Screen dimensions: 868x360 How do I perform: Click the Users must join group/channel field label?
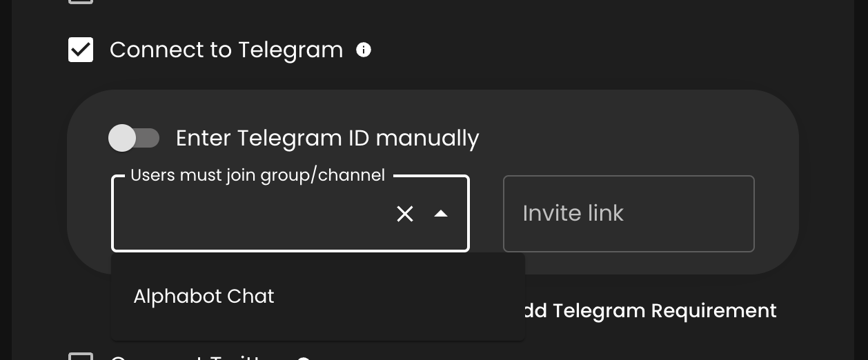(257, 175)
